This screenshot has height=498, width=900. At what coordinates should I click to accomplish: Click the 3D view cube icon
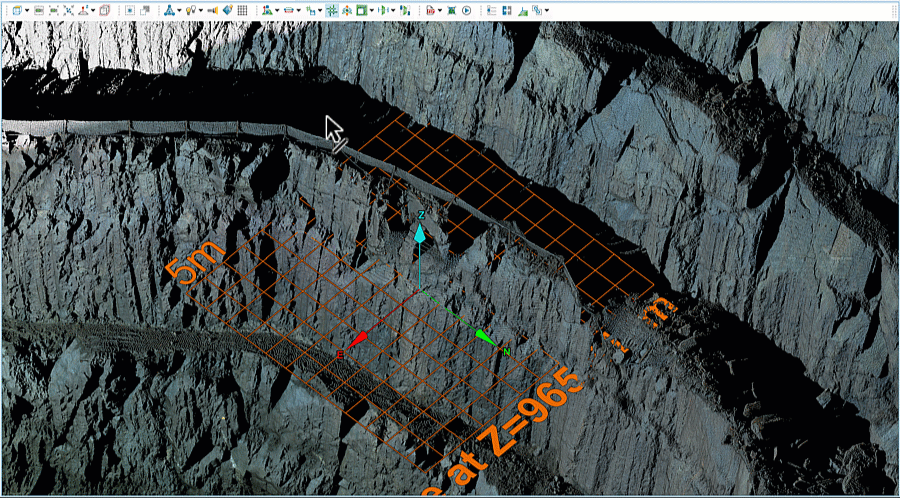[16, 10]
